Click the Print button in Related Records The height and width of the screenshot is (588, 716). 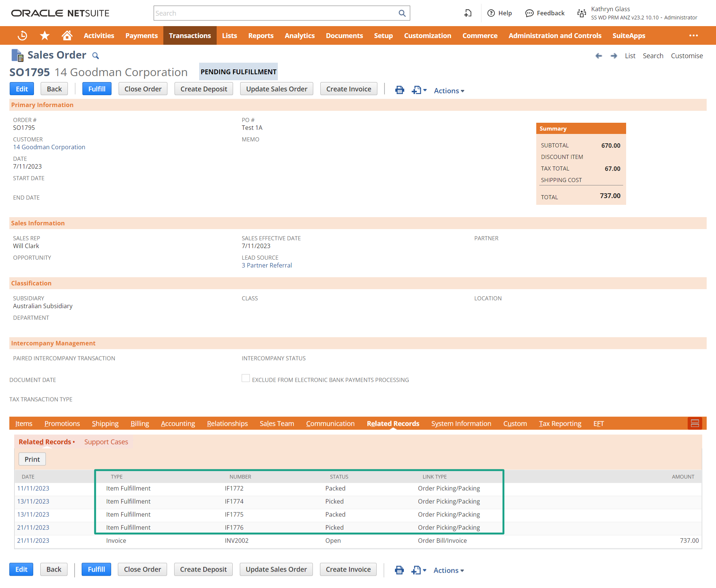tap(32, 459)
